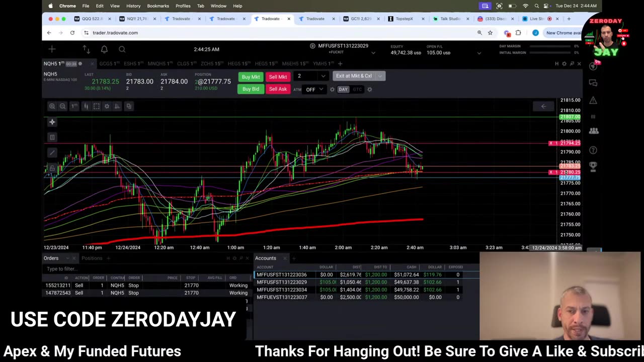The height and width of the screenshot is (362, 644).
Task: Click the H icon in chart module header
Action: pyautogui.click(x=556, y=64)
